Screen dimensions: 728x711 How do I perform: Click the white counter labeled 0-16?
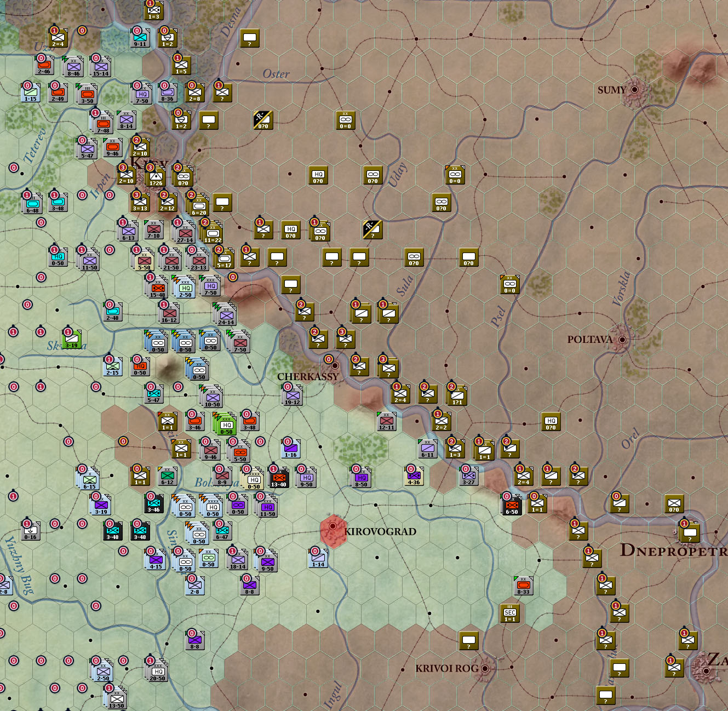31,531
